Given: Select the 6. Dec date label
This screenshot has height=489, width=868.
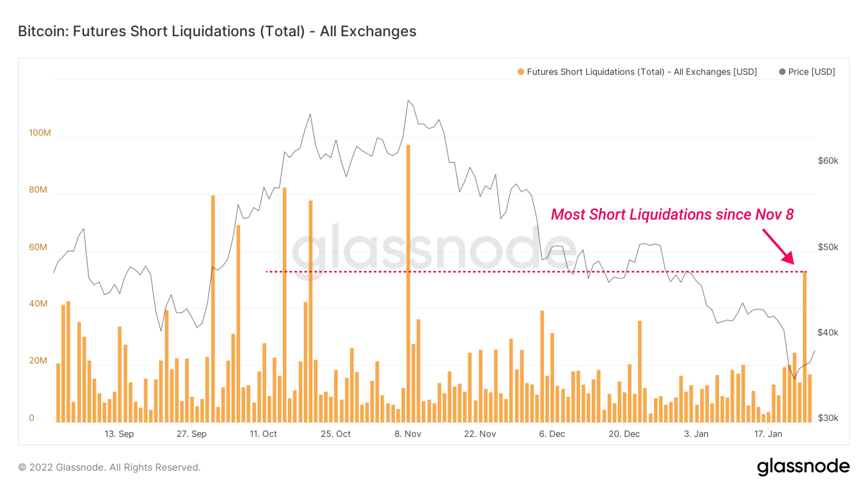Looking at the screenshot, I should pyautogui.click(x=552, y=434).
